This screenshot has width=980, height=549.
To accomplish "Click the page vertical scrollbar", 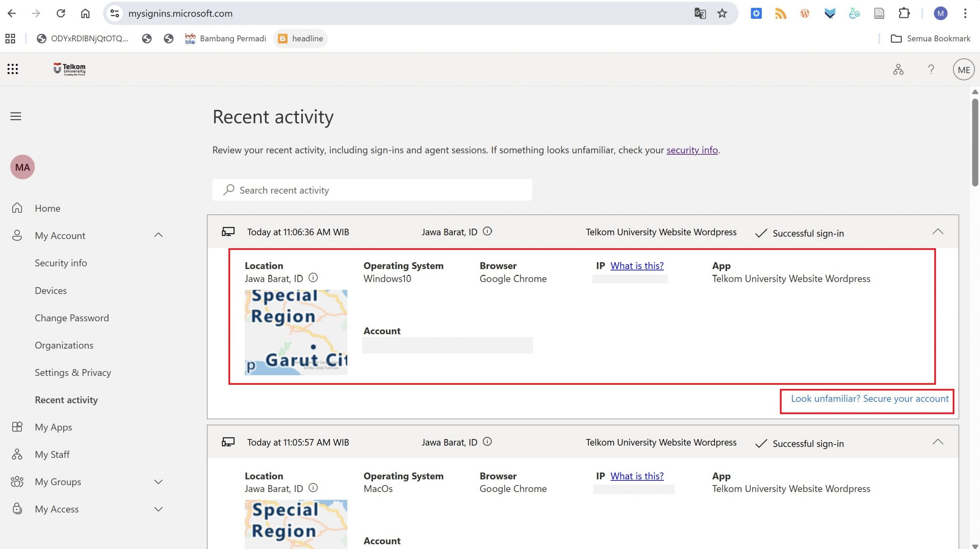I will point(975,142).
